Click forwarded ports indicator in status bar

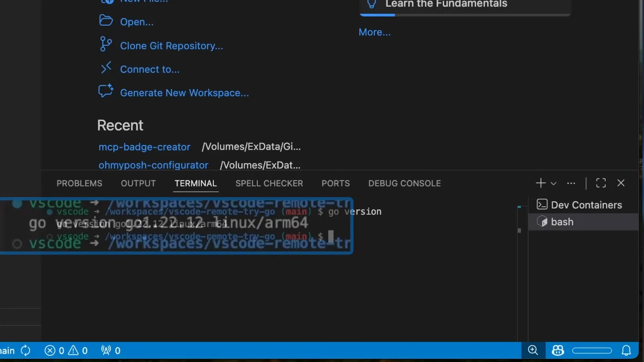coord(111,351)
